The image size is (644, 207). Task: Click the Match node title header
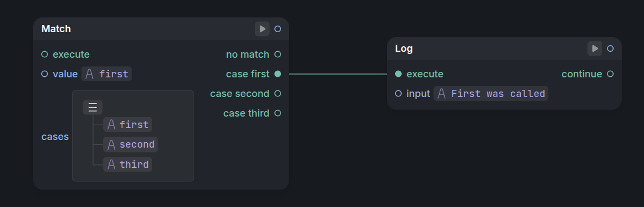[x=57, y=29]
